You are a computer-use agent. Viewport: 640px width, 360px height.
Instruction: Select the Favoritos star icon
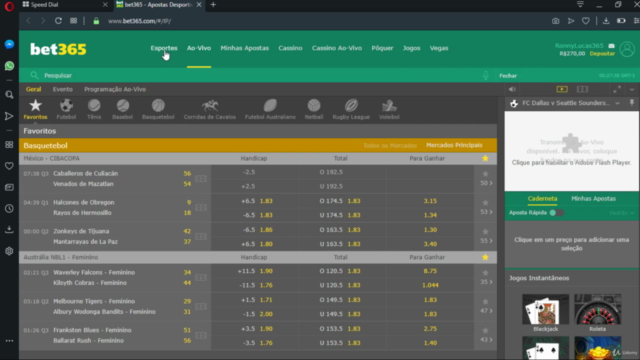click(x=35, y=109)
